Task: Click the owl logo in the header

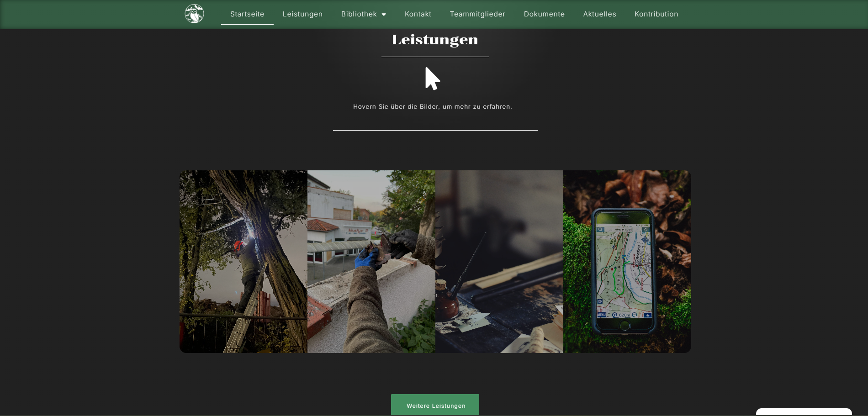Action: point(194,14)
